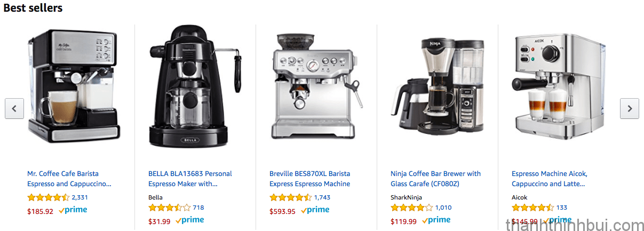Open the Breville Barista Express product image
This screenshot has height=231, width=644.
(315, 85)
